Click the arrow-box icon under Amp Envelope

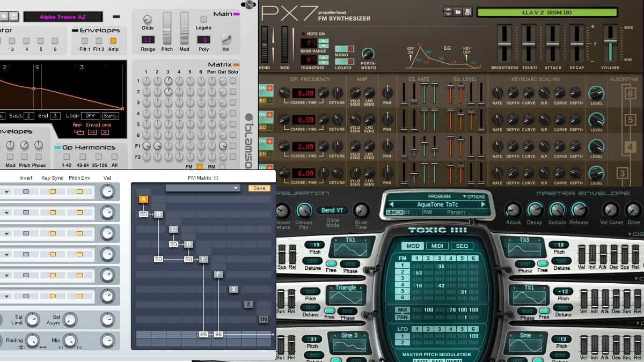click(x=92, y=132)
